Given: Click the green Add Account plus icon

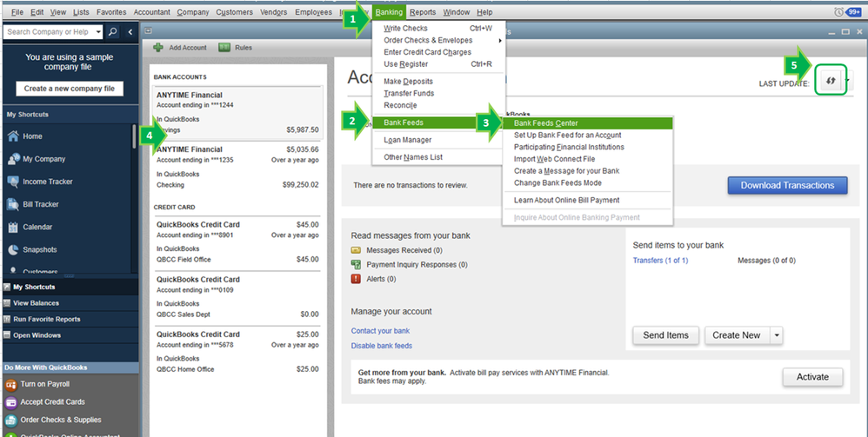Looking at the screenshot, I should click(x=158, y=48).
